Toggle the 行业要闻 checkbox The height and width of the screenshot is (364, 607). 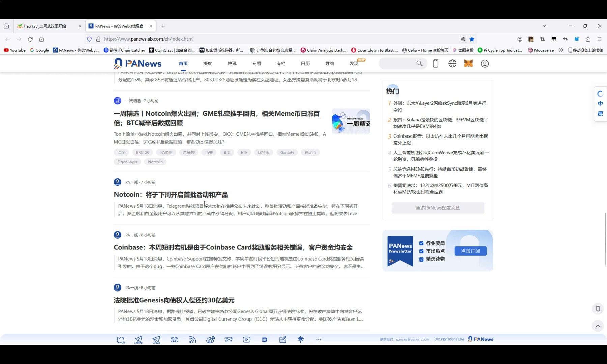(x=421, y=243)
